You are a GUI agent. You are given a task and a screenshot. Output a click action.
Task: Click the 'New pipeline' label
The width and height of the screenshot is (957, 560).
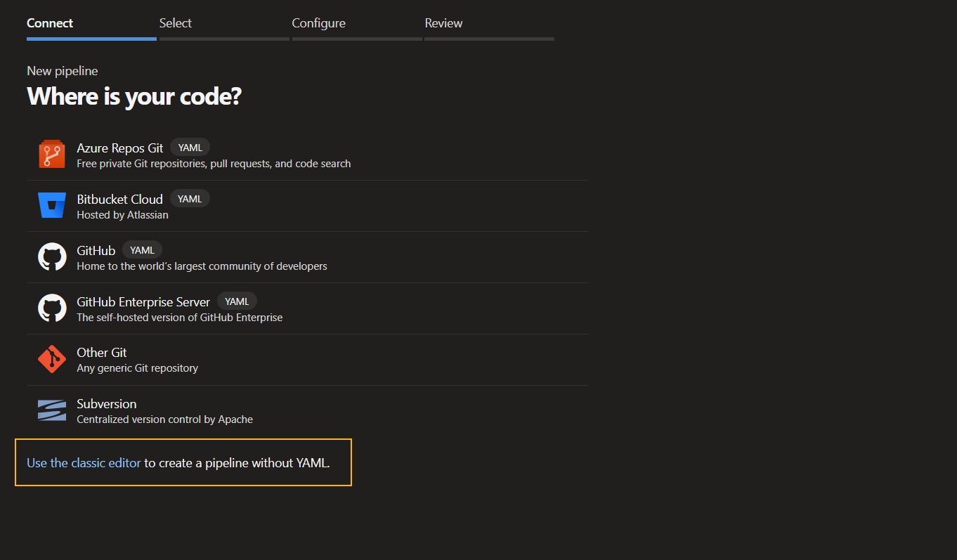click(63, 71)
